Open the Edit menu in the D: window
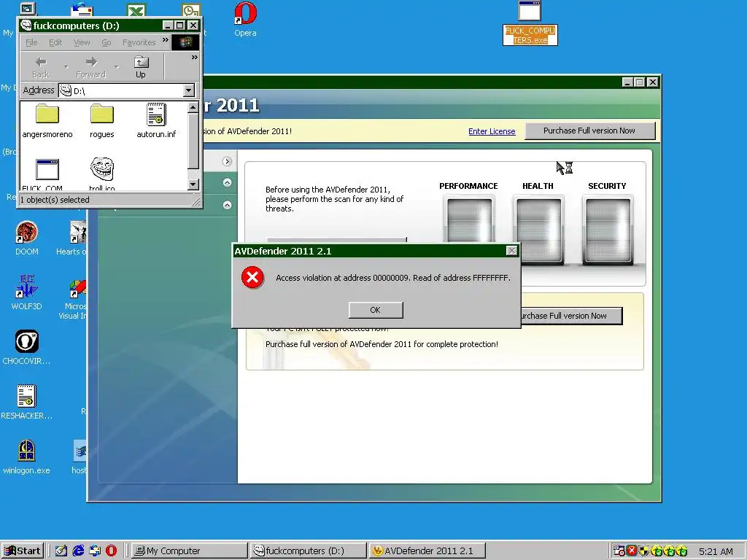 (x=55, y=42)
